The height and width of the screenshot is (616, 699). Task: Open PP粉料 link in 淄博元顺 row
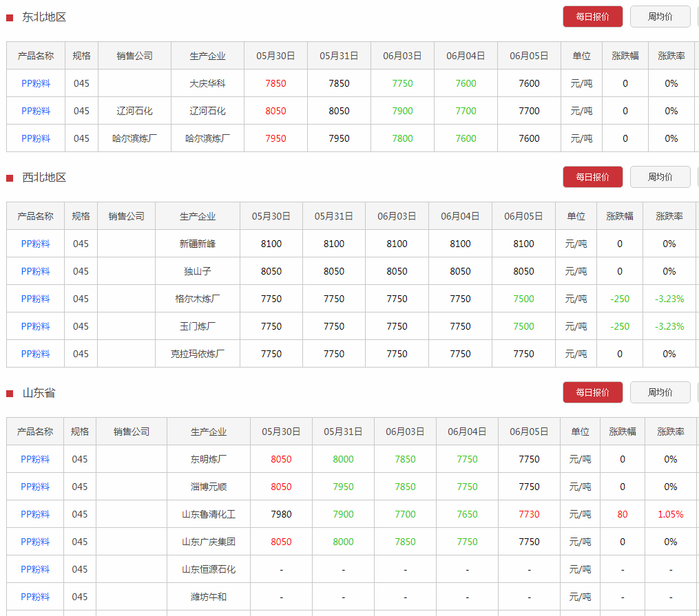(34, 487)
